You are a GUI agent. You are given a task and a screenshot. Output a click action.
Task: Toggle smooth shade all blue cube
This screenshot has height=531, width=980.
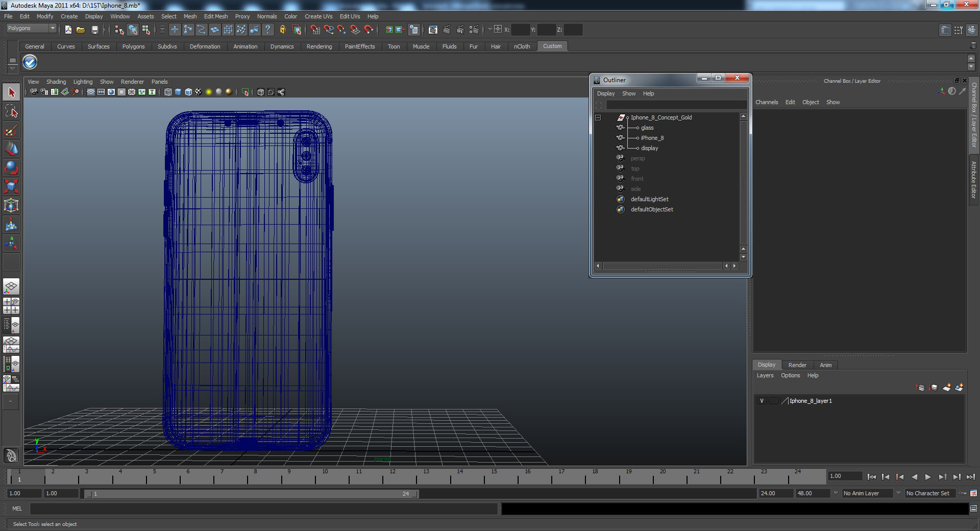tap(178, 92)
